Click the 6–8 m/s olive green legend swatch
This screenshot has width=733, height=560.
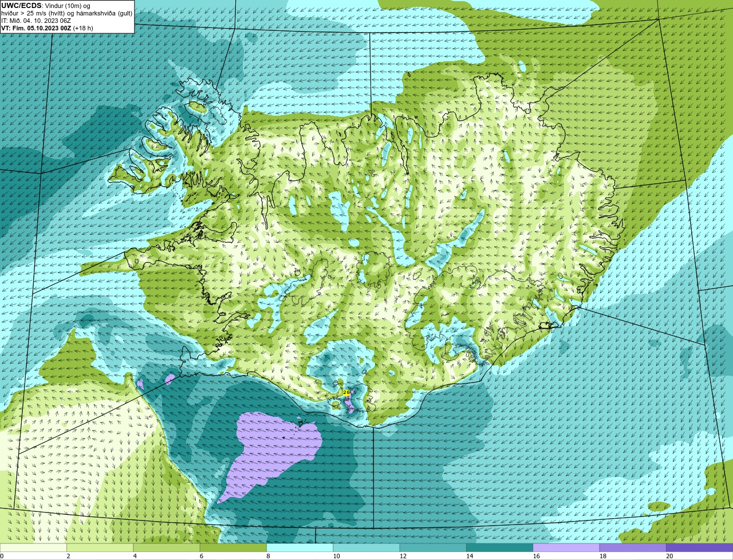click(x=234, y=548)
